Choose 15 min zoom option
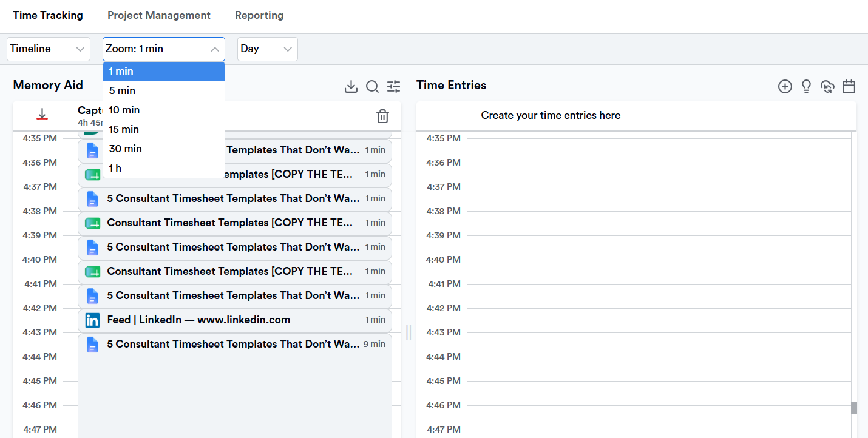868x438 pixels. 164,129
